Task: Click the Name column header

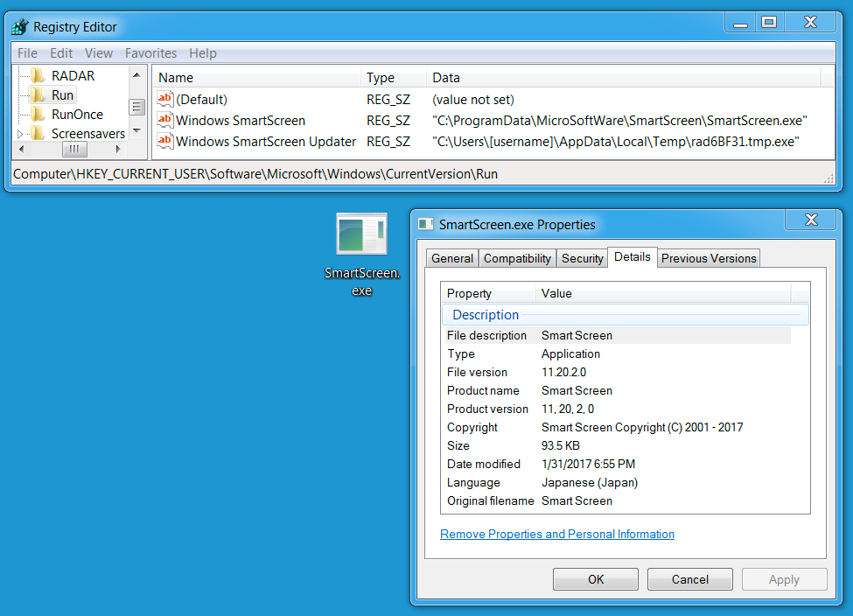Action: pos(256,77)
